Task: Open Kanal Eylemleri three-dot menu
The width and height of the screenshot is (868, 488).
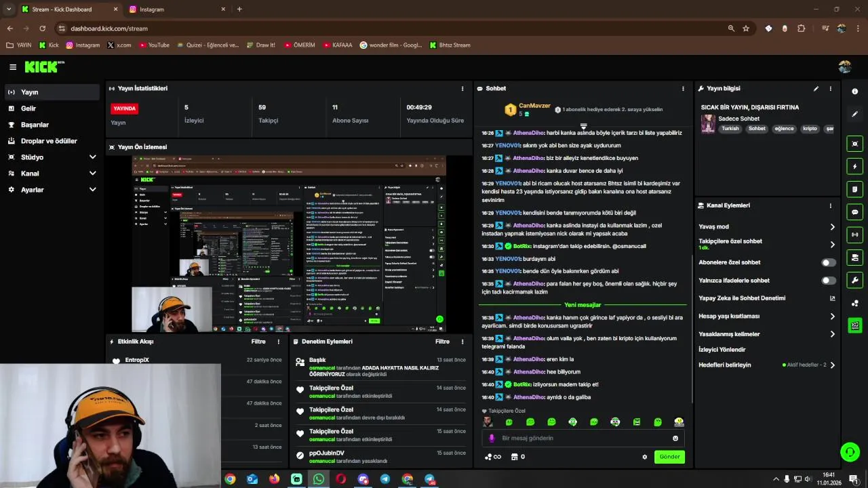Action: (830, 205)
